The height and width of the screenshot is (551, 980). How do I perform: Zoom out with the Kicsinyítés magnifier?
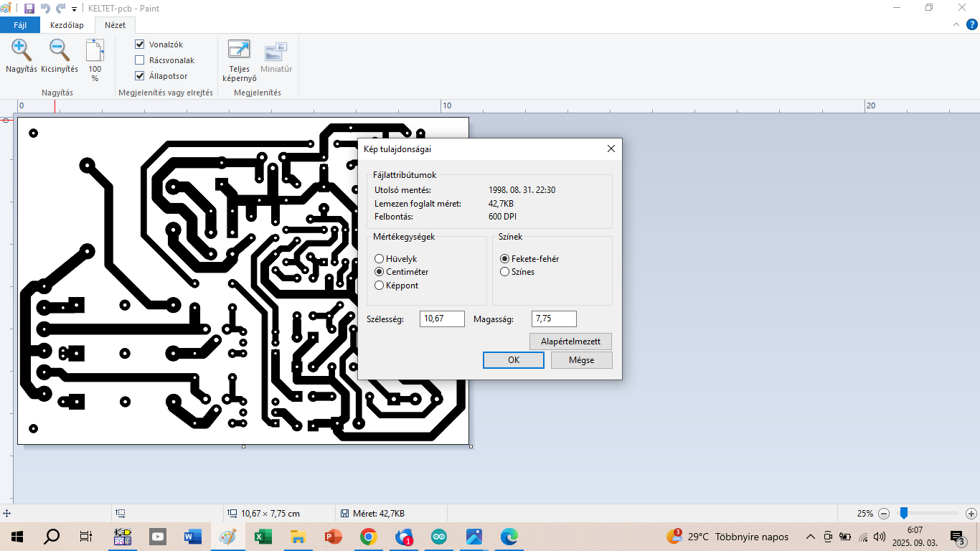coord(60,57)
